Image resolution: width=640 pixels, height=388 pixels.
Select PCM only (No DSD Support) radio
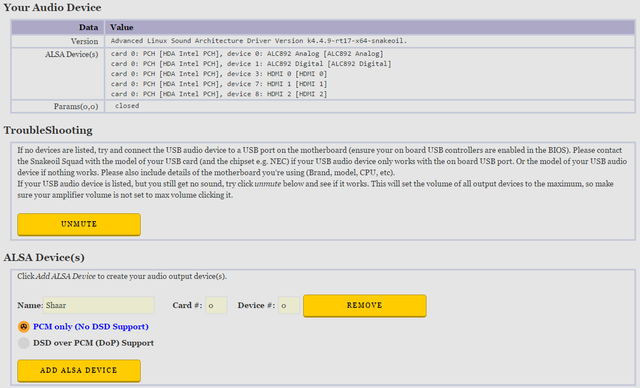click(24, 326)
